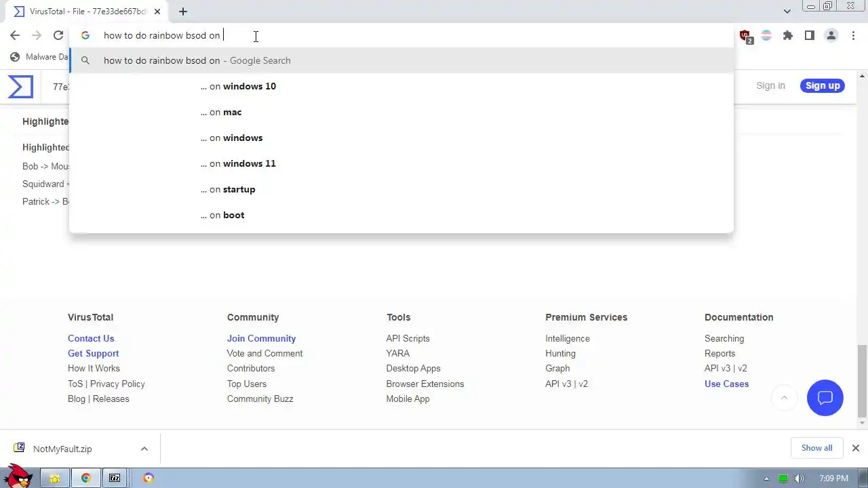Open Searching documentation link

[724, 338]
